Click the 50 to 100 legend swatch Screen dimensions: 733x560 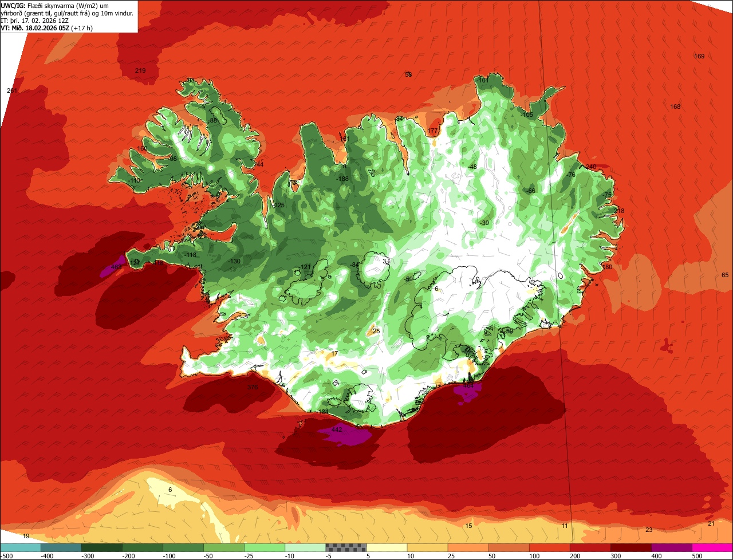(509, 547)
